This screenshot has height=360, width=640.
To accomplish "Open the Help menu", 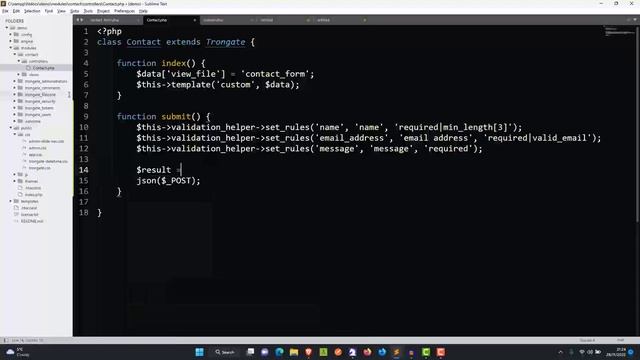I will click(143, 11).
